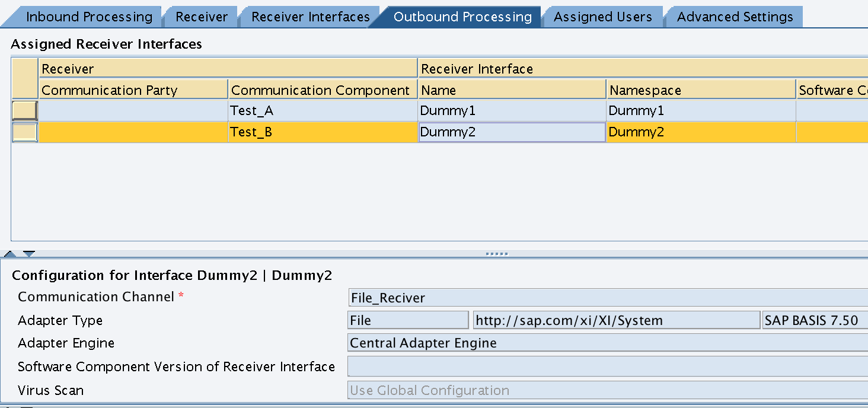Open the Advanced Settings tab
The width and height of the screenshot is (868, 408).
[x=735, y=17]
